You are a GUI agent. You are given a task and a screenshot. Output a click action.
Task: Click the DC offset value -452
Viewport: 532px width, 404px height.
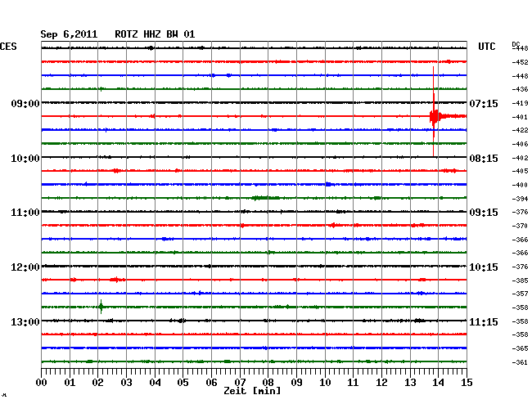point(520,62)
